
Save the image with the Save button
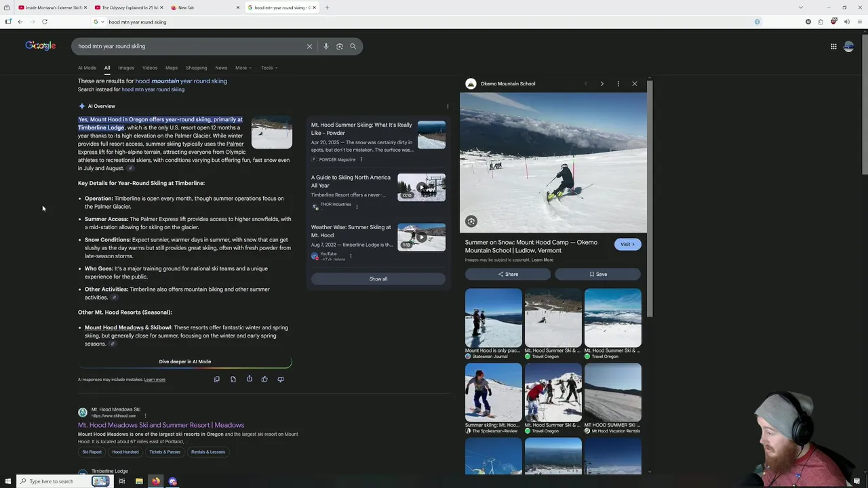(x=598, y=274)
